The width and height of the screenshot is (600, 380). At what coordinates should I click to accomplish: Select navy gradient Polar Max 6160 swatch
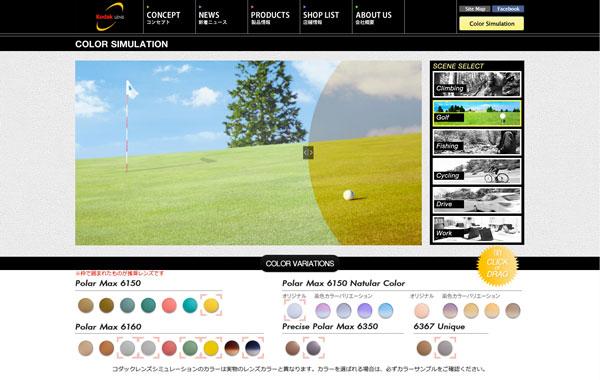coord(253,348)
